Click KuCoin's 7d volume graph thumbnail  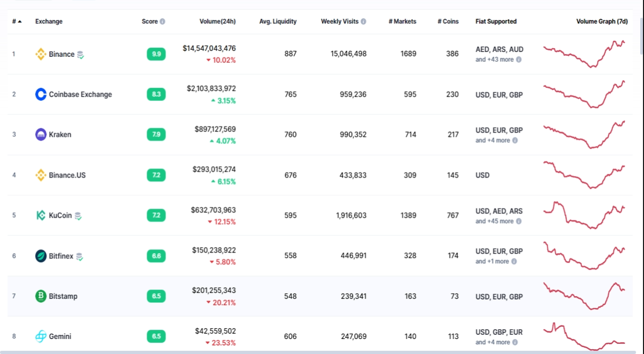pyautogui.click(x=584, y=215)
